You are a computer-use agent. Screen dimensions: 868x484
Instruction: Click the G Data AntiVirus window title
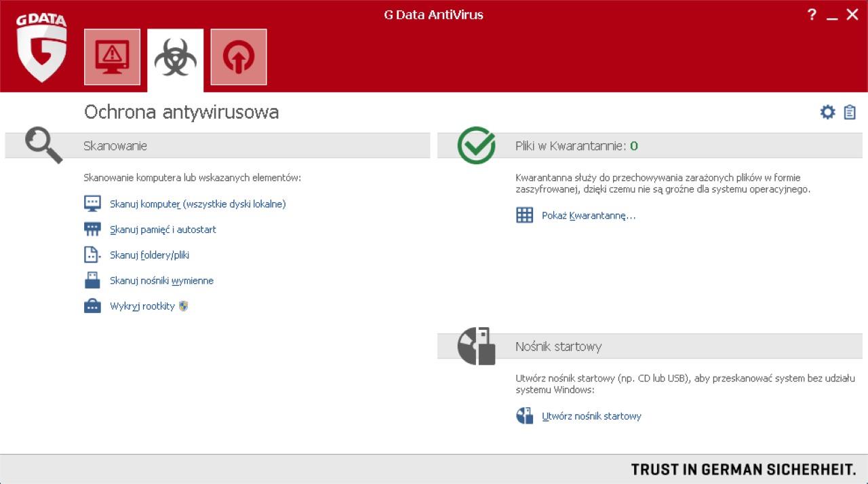click(434, 15)
